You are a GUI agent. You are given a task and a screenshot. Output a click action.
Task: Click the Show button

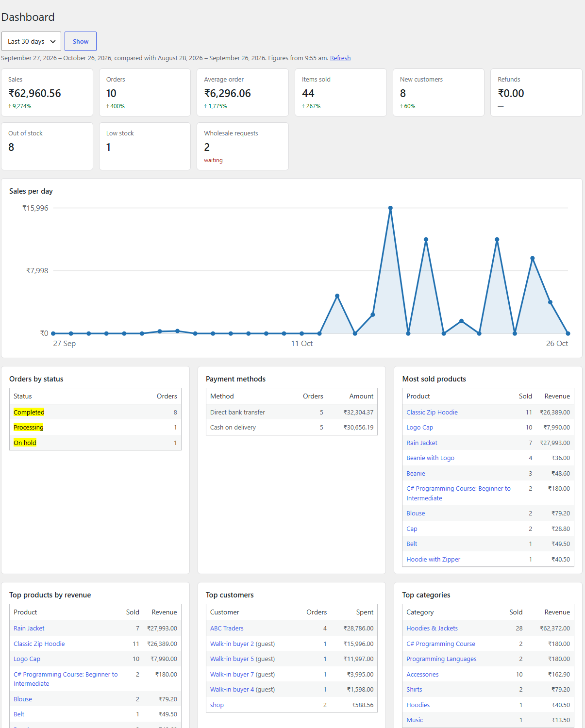[x=81, y=41]
